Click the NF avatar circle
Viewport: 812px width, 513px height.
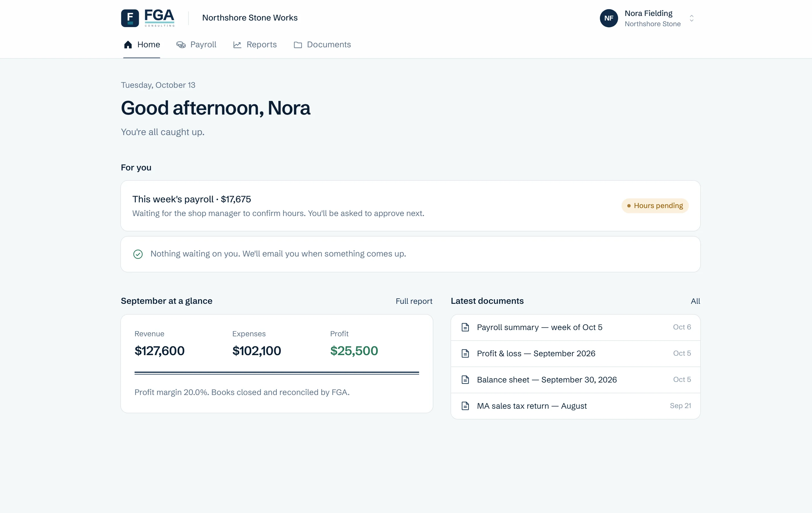pos(609,18)
